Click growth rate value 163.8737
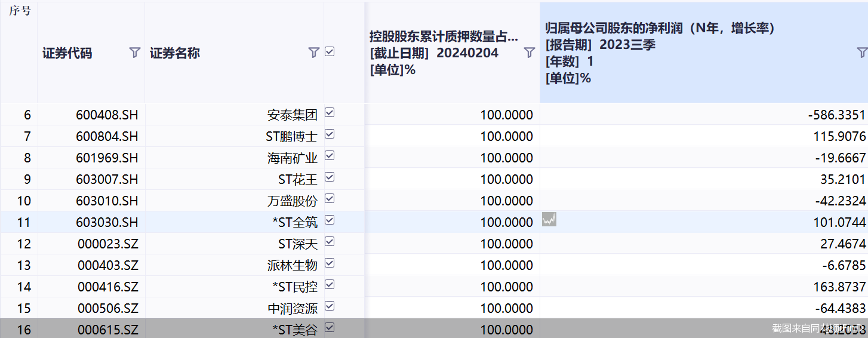This screenshot has height=338, width=868. [839, 287]
